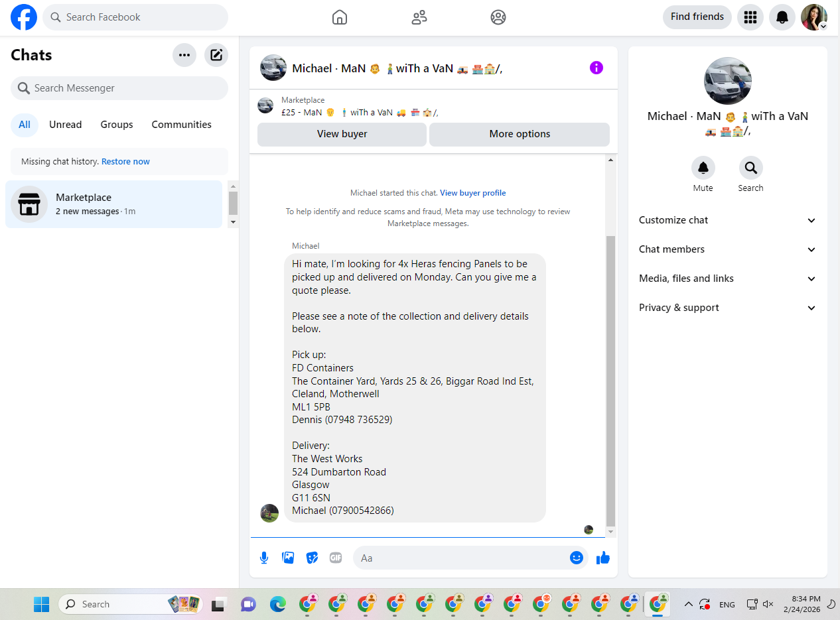Click the Marketplace storefront chat icon

coord(29,204)
